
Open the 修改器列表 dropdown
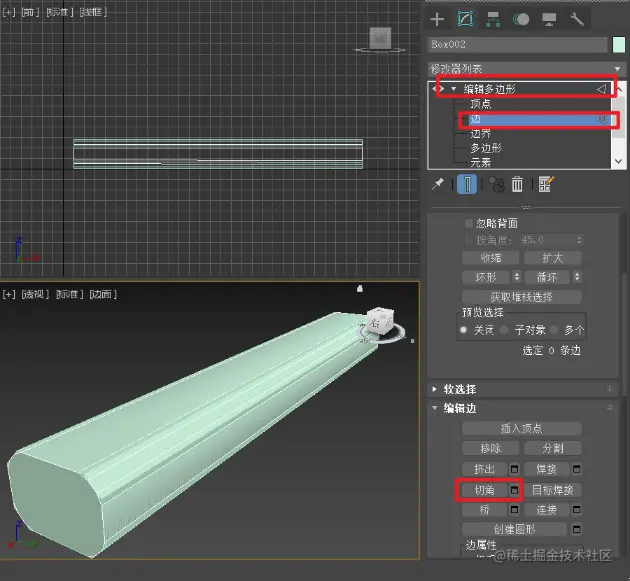(527, 69)
